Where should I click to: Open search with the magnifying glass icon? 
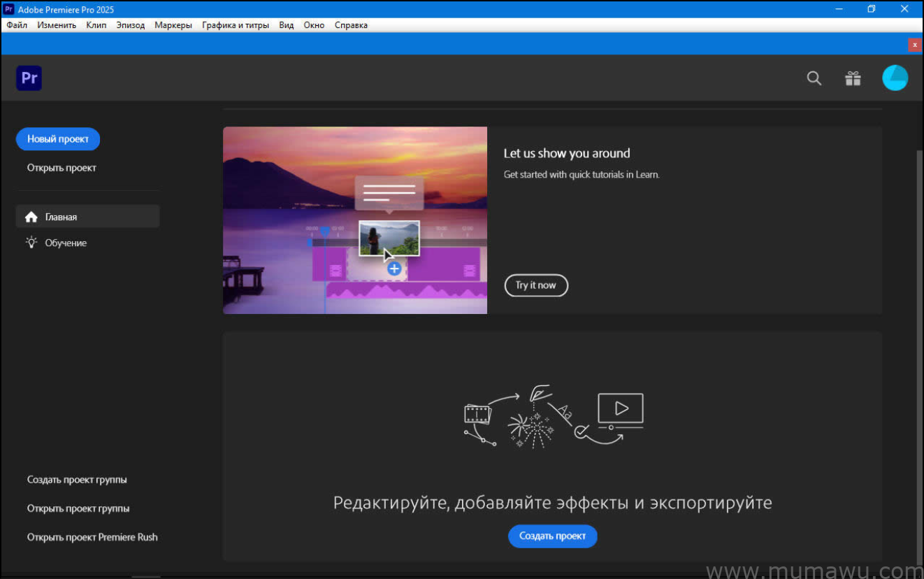(x=814, y=78)
